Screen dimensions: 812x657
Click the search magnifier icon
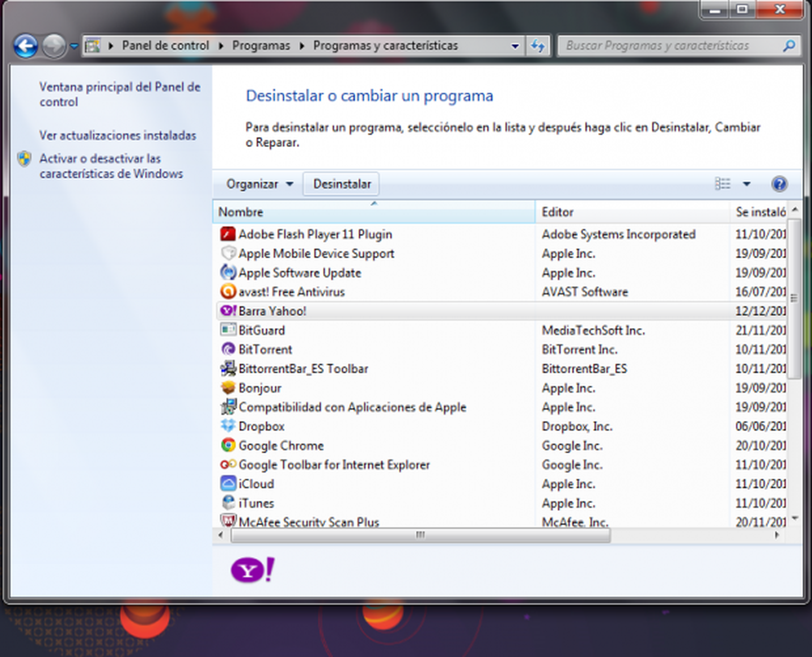(x=789, y=46)
